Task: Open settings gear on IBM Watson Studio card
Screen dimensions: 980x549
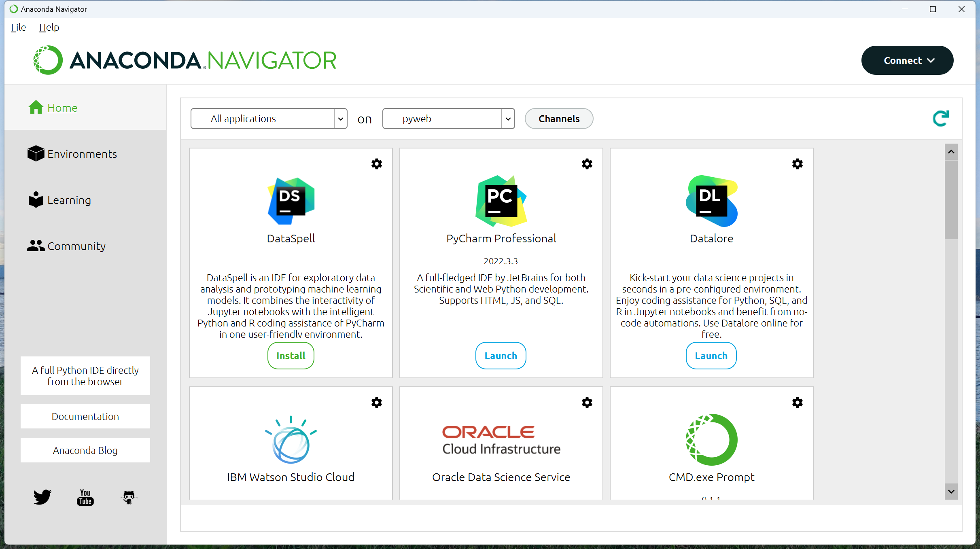Action: (x=377, y=403)
